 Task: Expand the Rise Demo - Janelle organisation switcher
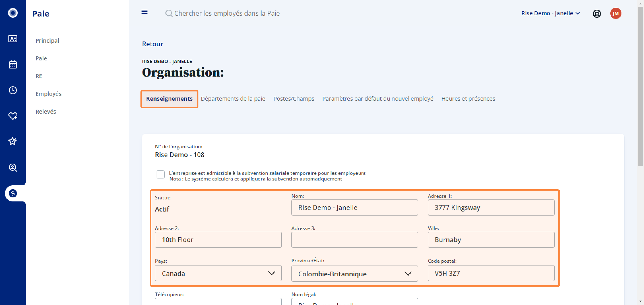click(550, 13)
